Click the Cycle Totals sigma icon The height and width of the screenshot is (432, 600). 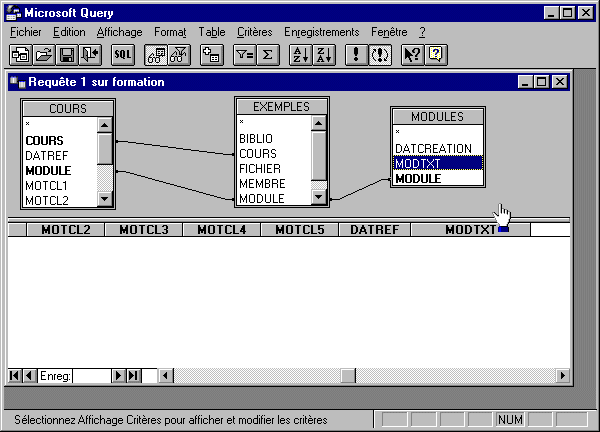[268, 55]
